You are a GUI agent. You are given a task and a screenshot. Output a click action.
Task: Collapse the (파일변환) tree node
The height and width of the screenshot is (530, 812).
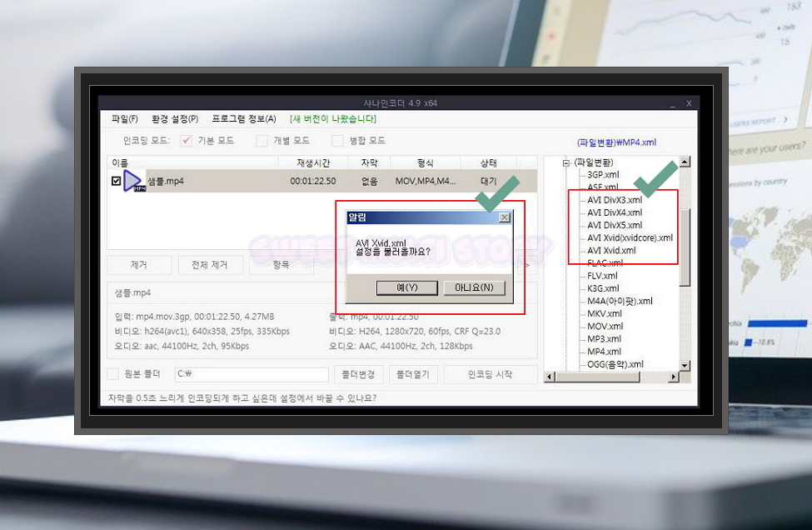coord(566,162)
